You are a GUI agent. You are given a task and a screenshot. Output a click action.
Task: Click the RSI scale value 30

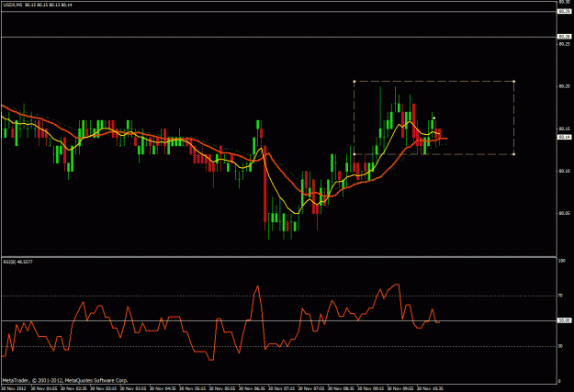tap(560, 346)
